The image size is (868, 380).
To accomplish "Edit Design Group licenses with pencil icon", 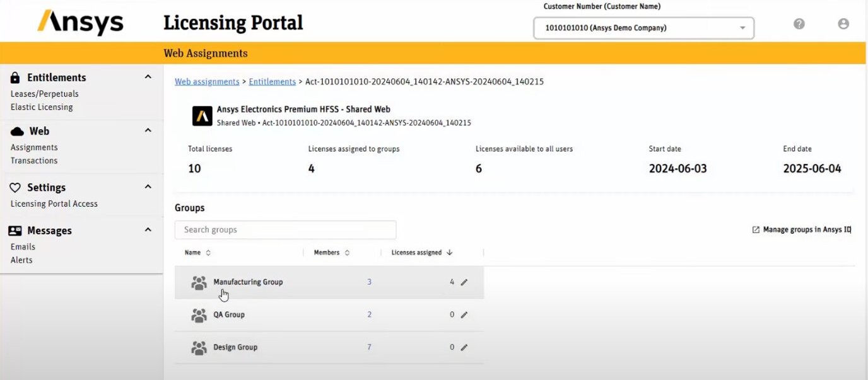I will 464,347.
